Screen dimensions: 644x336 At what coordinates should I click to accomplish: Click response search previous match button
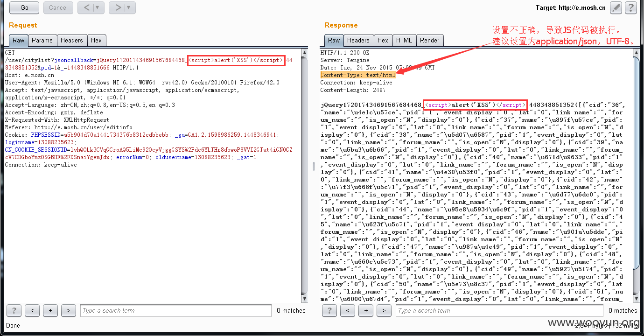pyautogui.click(x=348, y=310)
